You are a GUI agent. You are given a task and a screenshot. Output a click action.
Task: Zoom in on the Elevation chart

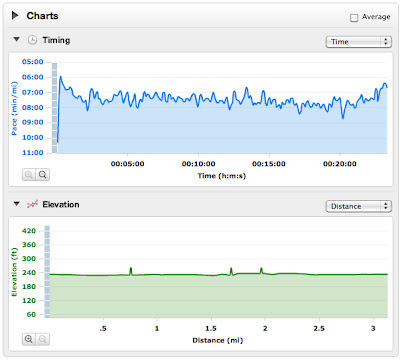[29, 339]
